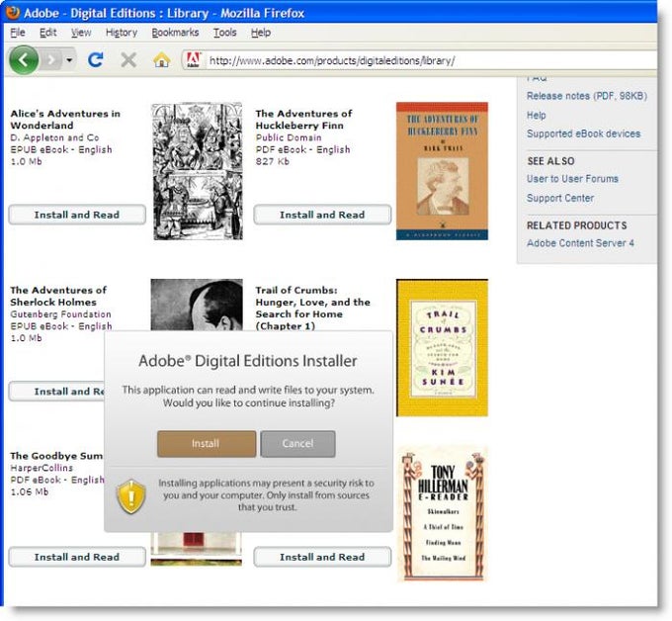Click The Adventures of Sherlock Holmes title
672x621 pixels.
coord(58,296)
